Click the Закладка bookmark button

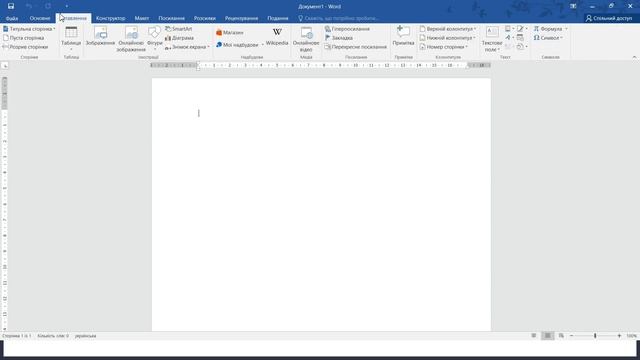pyautogui.click(x=339, y=38)
